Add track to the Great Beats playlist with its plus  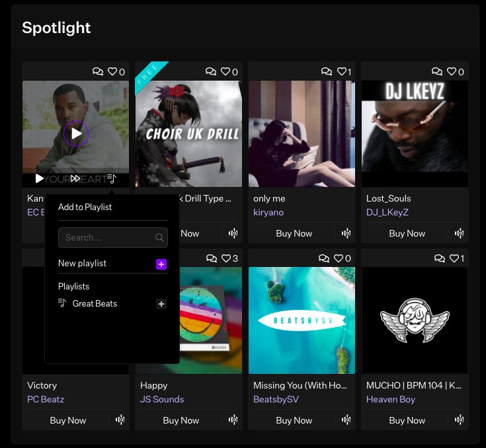pos(161,304)
